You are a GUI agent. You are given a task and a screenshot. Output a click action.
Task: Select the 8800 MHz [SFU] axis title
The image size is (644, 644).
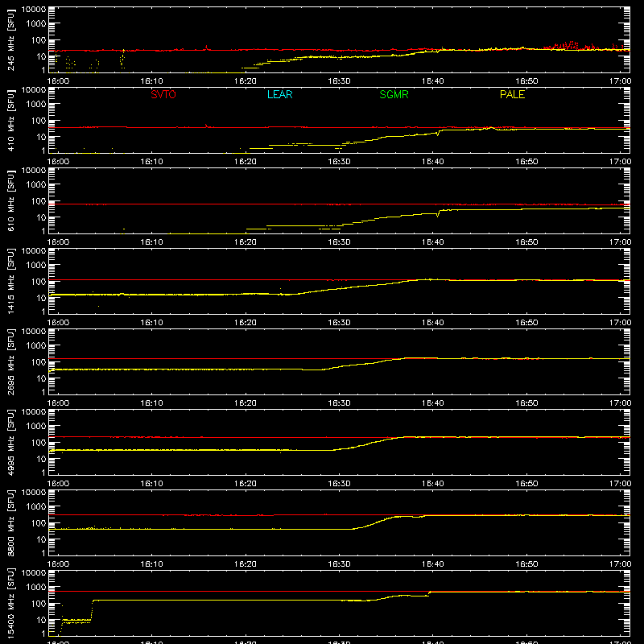[x=11, y=522]
